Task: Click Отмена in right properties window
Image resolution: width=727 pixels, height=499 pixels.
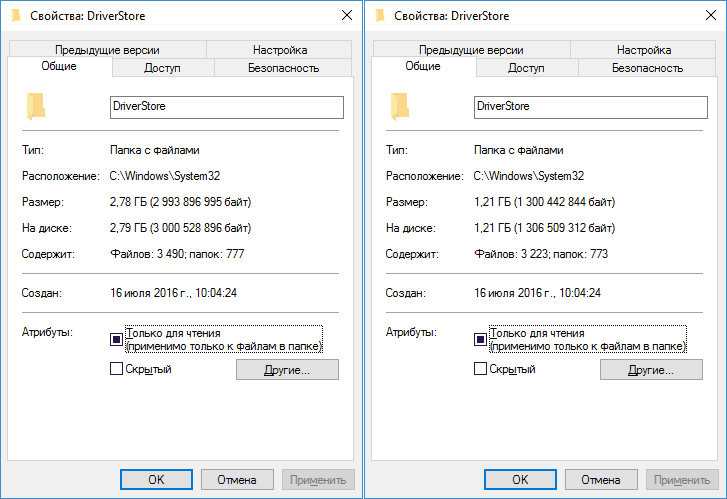Action: pos(601,480)
